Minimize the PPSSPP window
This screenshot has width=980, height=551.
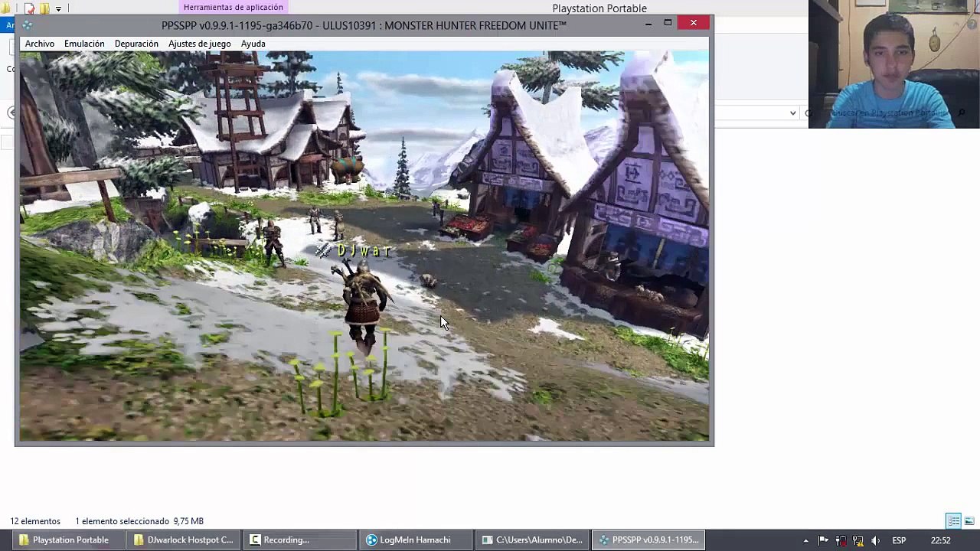click(x=648, y=24)
